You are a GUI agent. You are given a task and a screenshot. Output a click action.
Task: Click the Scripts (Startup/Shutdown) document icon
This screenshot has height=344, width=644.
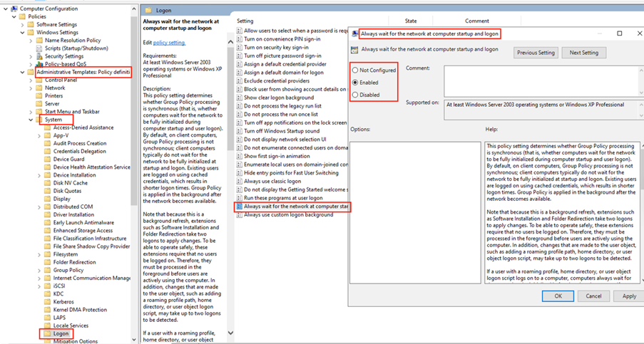click(39, 48)
